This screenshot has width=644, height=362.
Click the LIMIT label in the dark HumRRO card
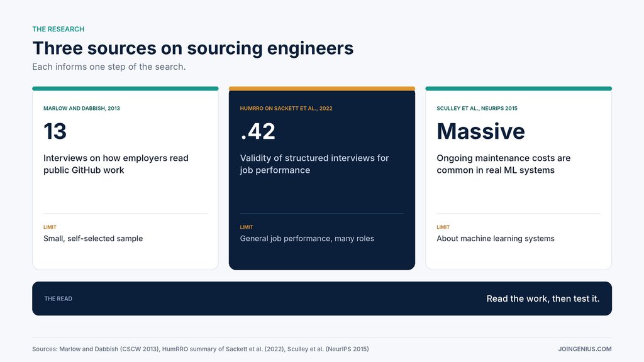pos(247,227)
